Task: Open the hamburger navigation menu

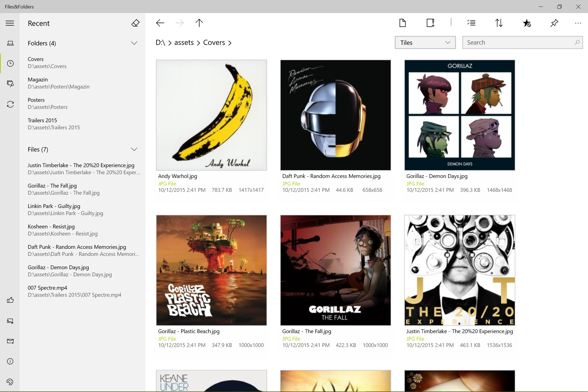Action: pos(10,23)
